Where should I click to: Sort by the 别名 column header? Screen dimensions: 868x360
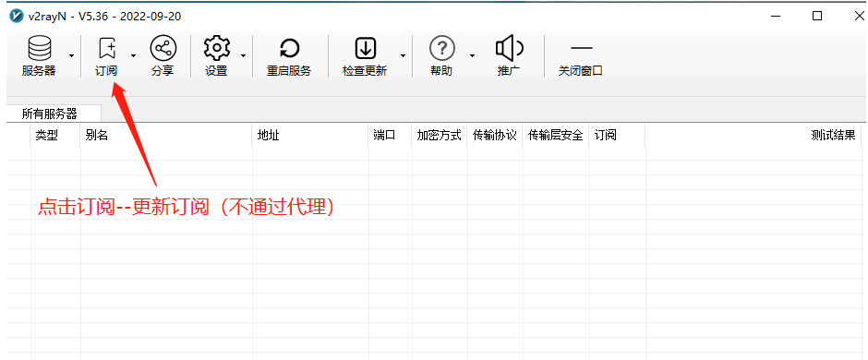point(166,136)
